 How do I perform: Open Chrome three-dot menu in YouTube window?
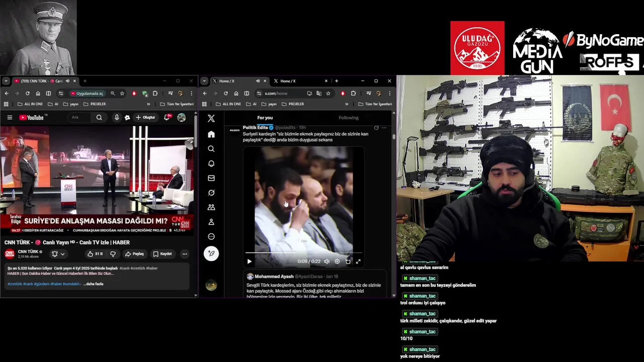click(x=191, y=94)
